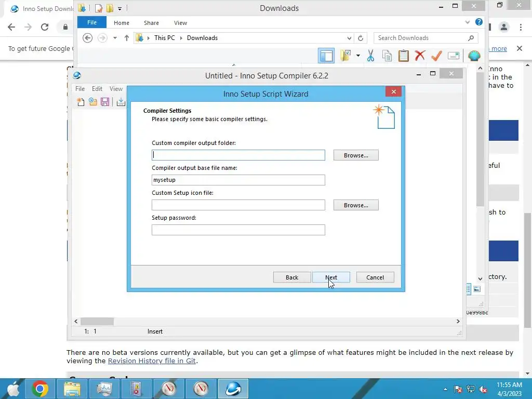Click the Paste clipboard icon in Downloads toolbar
The image size is (532, 399).
click(403, 56)
